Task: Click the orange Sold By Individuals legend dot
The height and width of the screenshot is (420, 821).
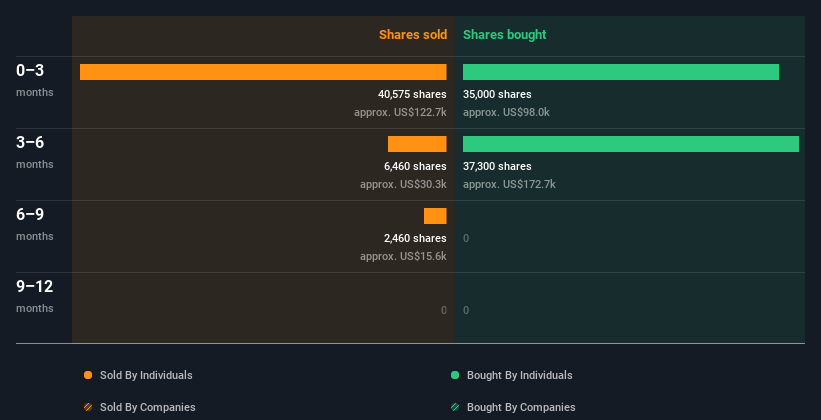Action: (88, 375)
